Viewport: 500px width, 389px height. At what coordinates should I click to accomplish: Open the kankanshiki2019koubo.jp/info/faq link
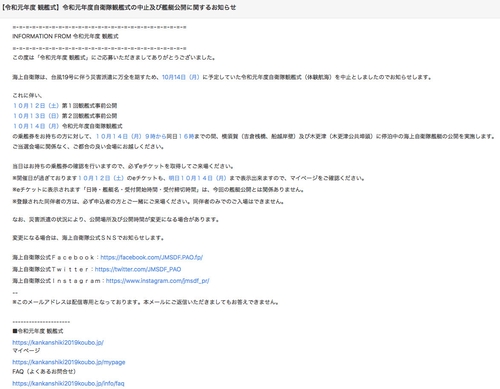pyautogui.click(x=68, y=383)
